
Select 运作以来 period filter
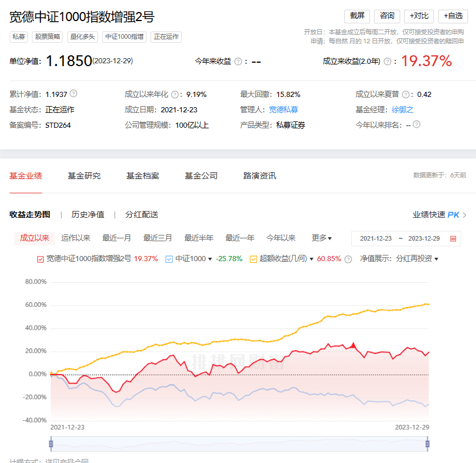[x=76, y=238]
